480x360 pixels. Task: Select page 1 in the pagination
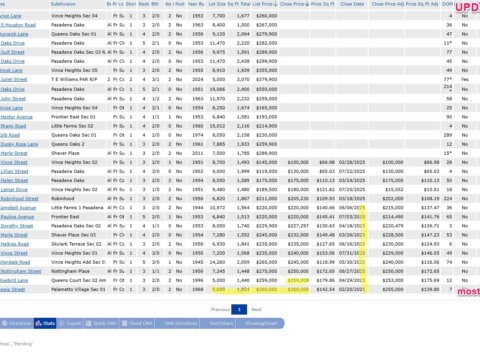point(239,310)
